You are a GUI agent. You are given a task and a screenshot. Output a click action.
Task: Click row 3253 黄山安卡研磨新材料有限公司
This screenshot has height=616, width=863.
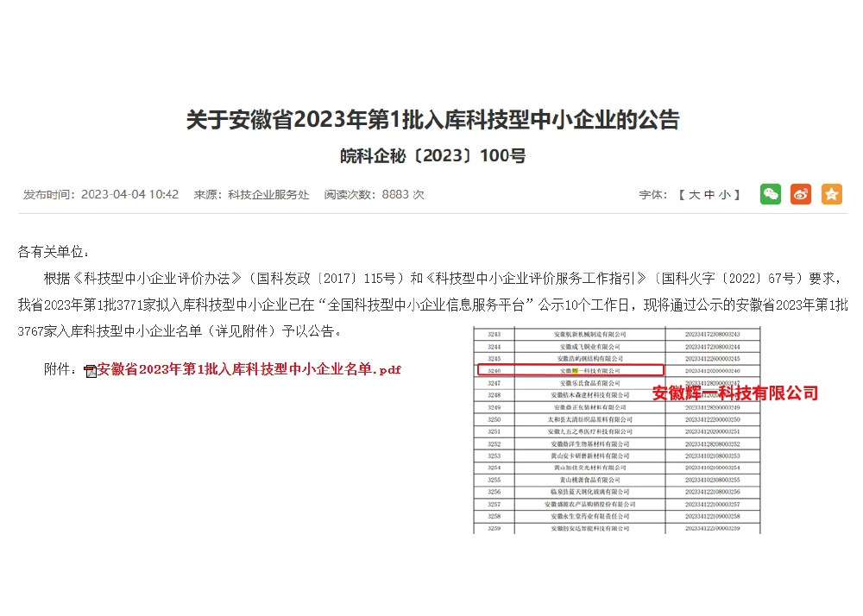coord(589,456)
